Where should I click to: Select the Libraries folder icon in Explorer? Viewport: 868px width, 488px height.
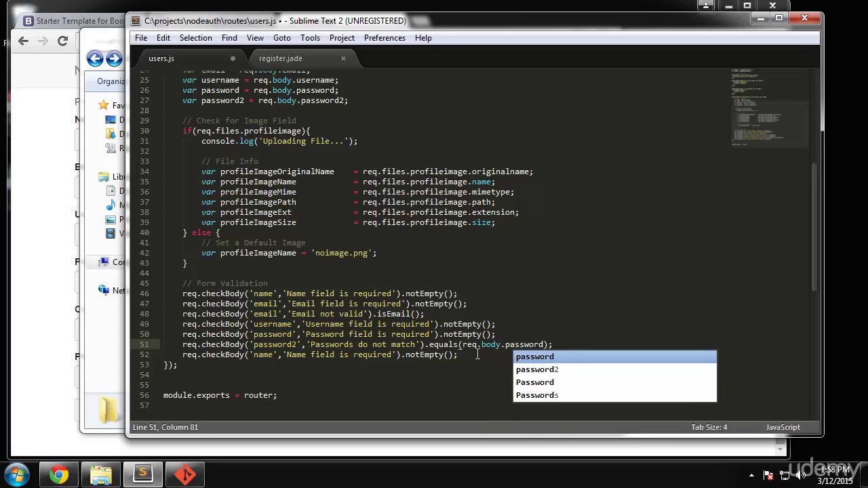(104, 177)
